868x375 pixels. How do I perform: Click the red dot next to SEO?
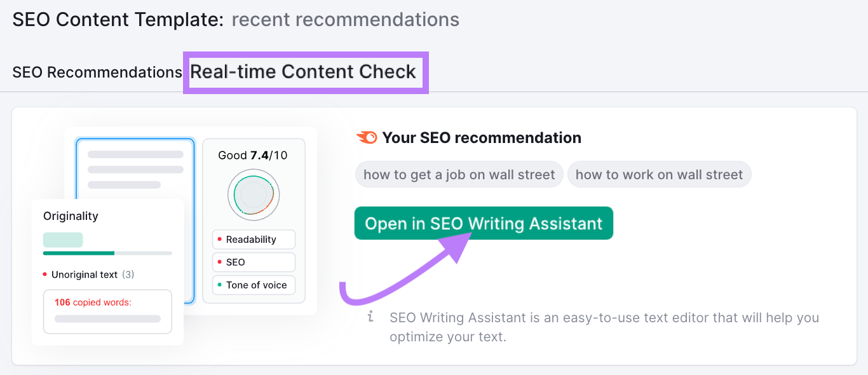click(219, 262)
